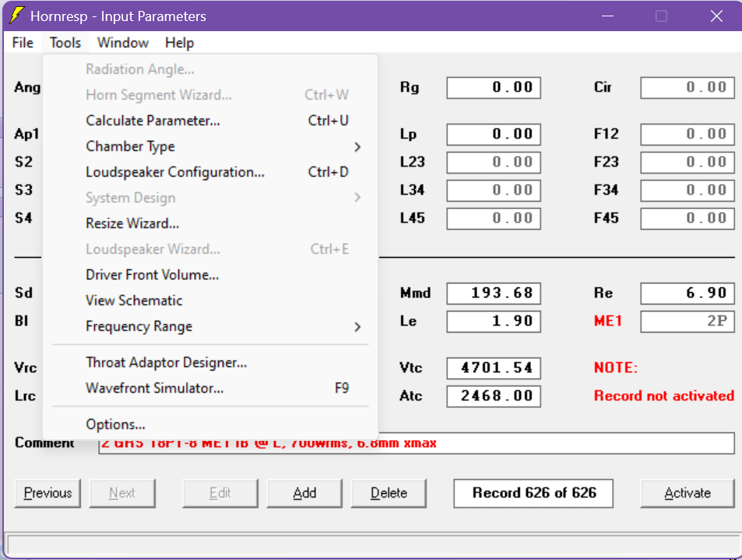
Task: Click the Cir value field
Action: click(687, 87)
